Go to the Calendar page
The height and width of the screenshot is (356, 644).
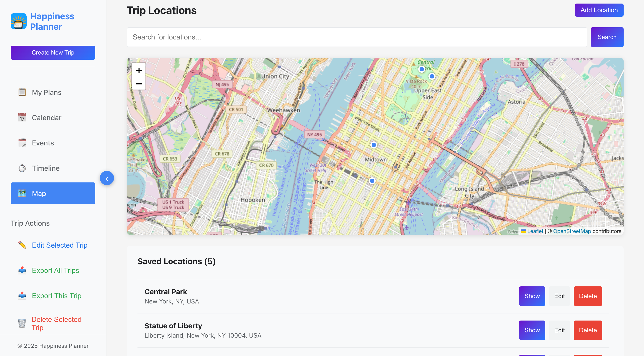(x=47, y=118)
